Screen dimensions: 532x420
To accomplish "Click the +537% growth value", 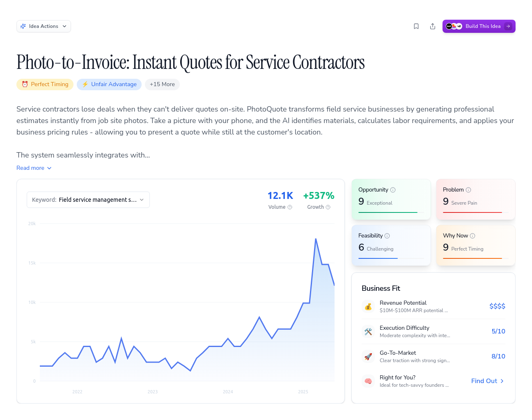I will pos(319,196).
